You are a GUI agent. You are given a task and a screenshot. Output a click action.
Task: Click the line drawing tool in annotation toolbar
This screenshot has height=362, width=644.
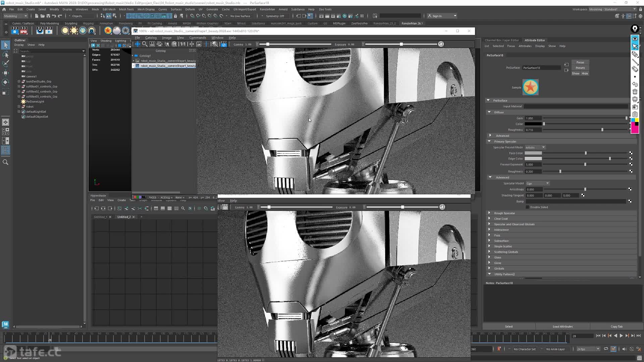[x=635, y=62]
